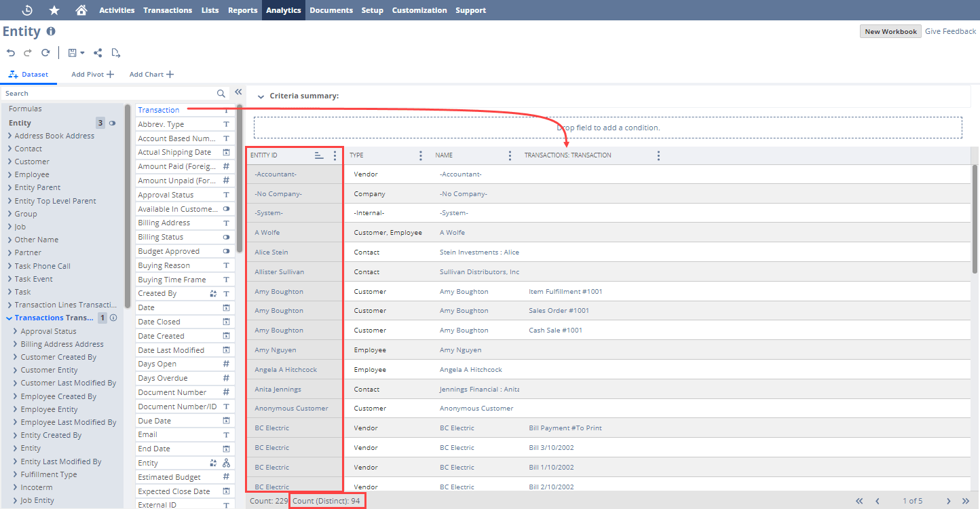Go to the next results page

click(948, 501)
